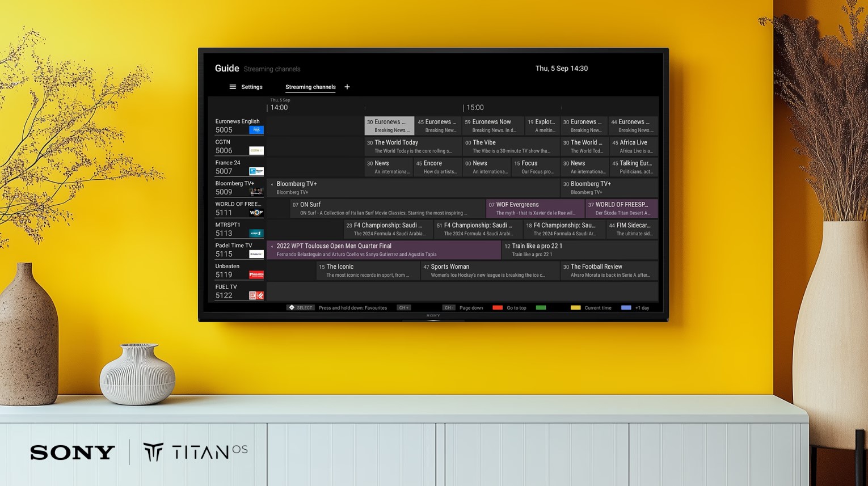Open the Settings hamburger menu icon
868x486 pixels.
233,87
